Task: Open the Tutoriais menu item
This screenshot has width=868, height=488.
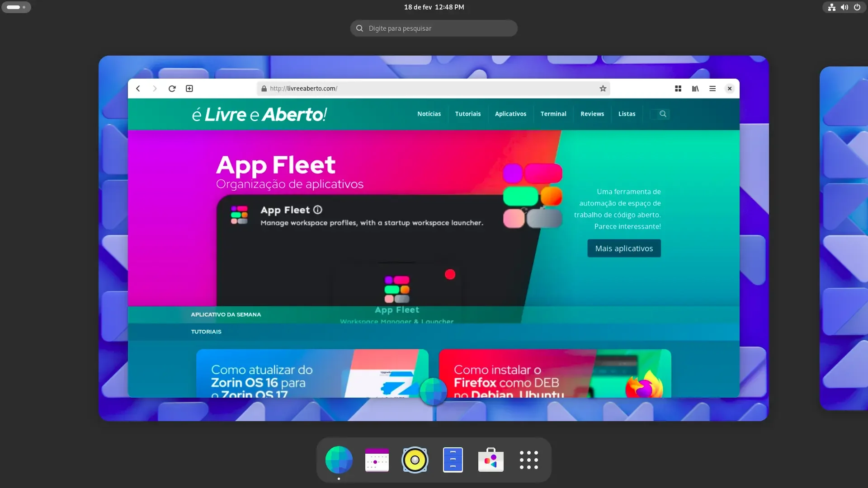Action: (467, 114)
